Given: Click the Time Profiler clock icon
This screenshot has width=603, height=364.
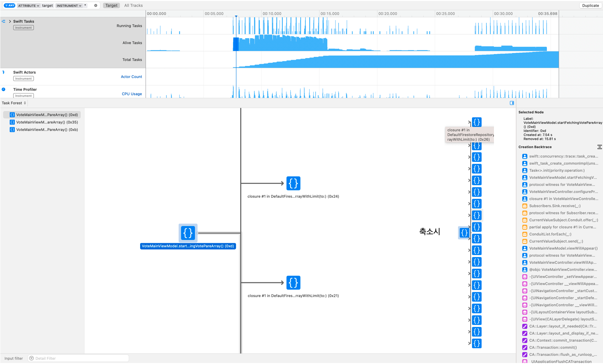Looking at the screenshot, I should (x=3, y=89).
